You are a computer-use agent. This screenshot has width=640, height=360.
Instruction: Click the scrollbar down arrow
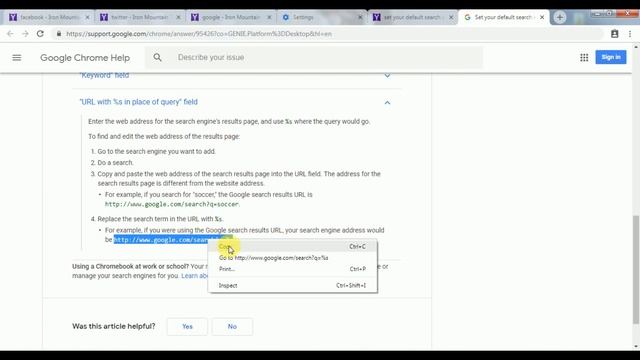coord(636,347)
